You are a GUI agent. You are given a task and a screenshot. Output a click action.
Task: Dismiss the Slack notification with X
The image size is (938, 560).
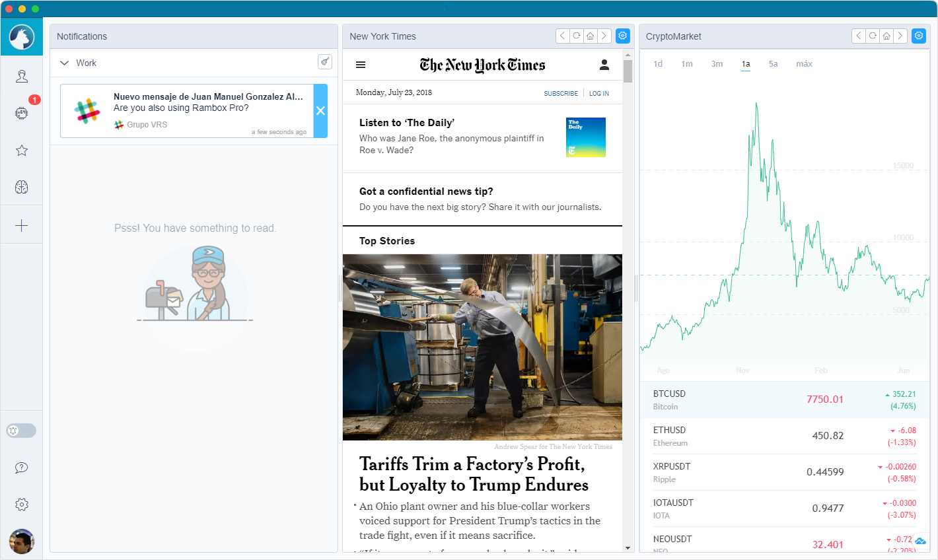pyautogui.click(x=320, y=111)
